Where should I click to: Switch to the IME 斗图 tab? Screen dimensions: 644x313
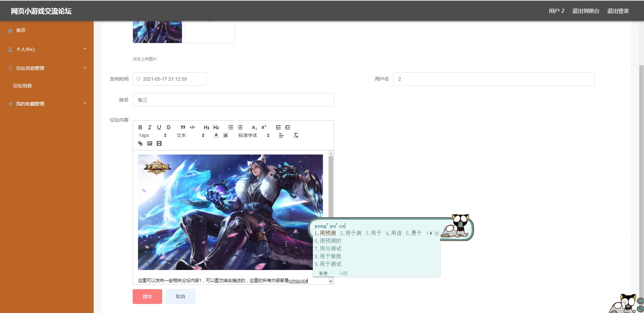pos(343,273)
